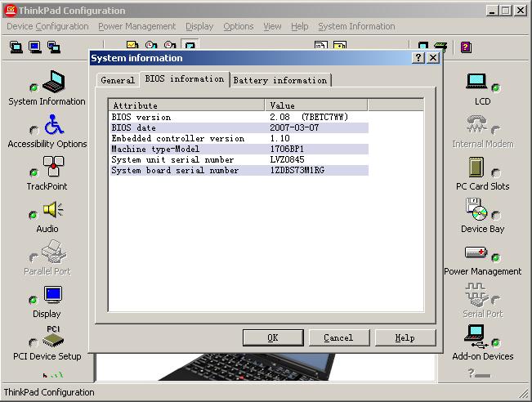Screen dimensions: 532x402
Task: Open the Add-on Devices USB laptop icon
Action: tap(476, 337)
